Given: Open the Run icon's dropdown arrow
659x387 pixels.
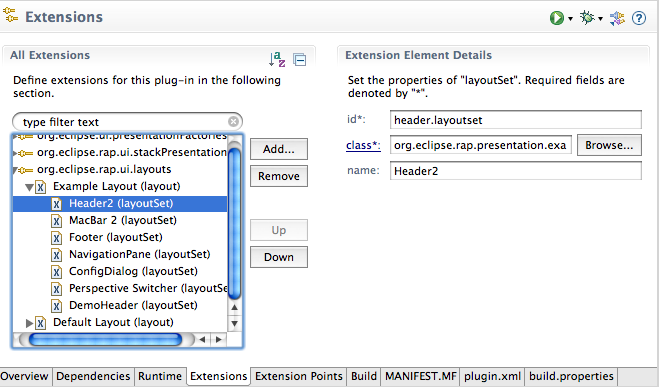Looking at the screenshot, I should (x=570, y=19).
